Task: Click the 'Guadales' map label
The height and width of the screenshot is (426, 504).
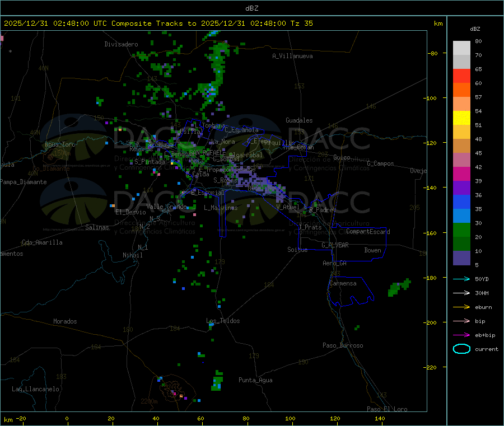Action: coord(299,120)
